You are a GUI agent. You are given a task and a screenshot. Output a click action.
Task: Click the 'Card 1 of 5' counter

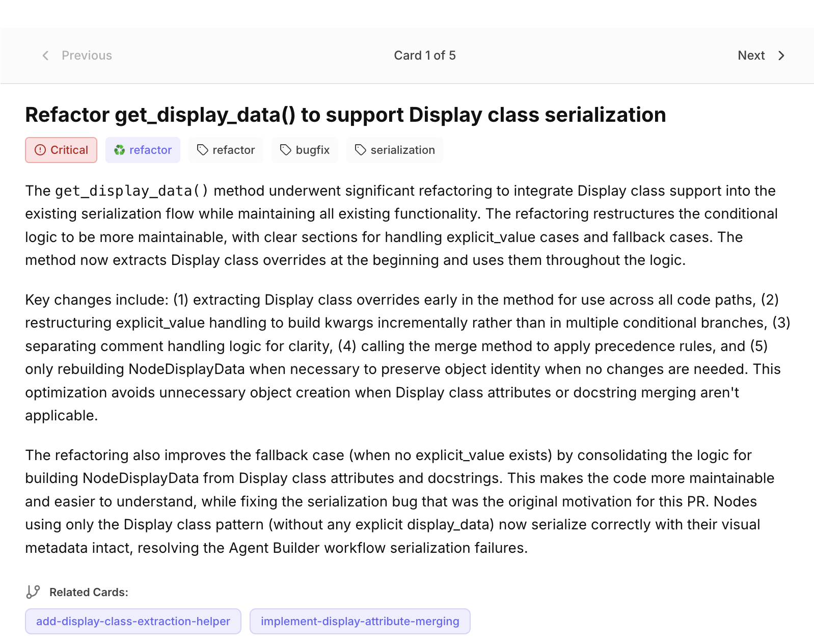pos(424,56)
